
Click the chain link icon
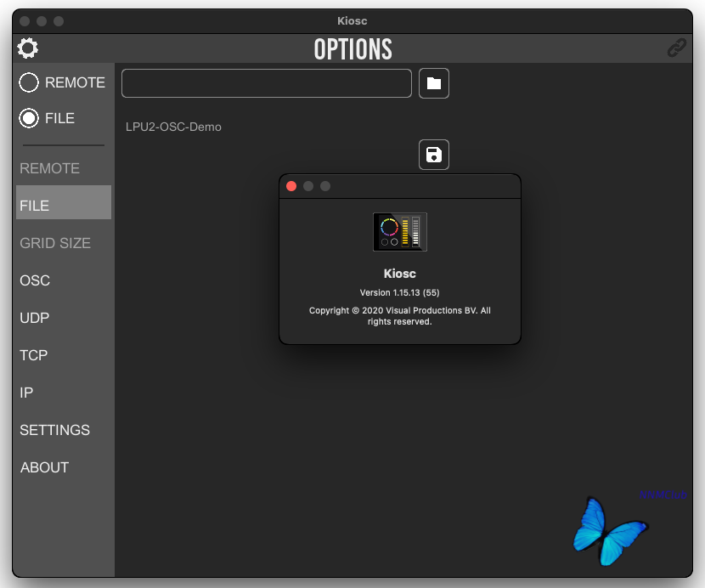pyautogui.click(x=676, y=48)
